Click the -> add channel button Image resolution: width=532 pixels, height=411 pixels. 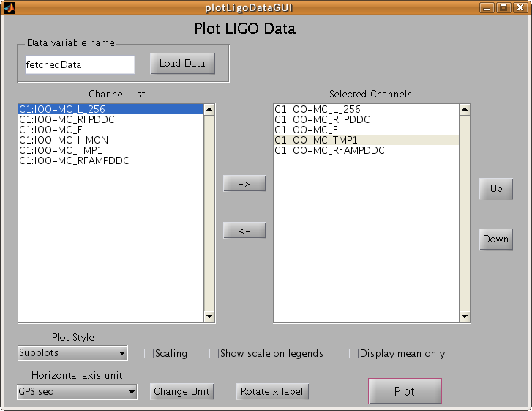(244, 183)
